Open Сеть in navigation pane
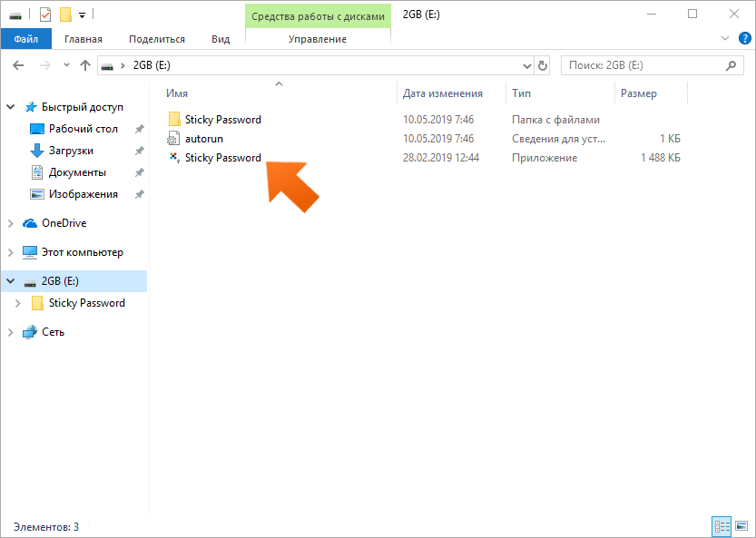756x538 pixels. tap(53, 332)
